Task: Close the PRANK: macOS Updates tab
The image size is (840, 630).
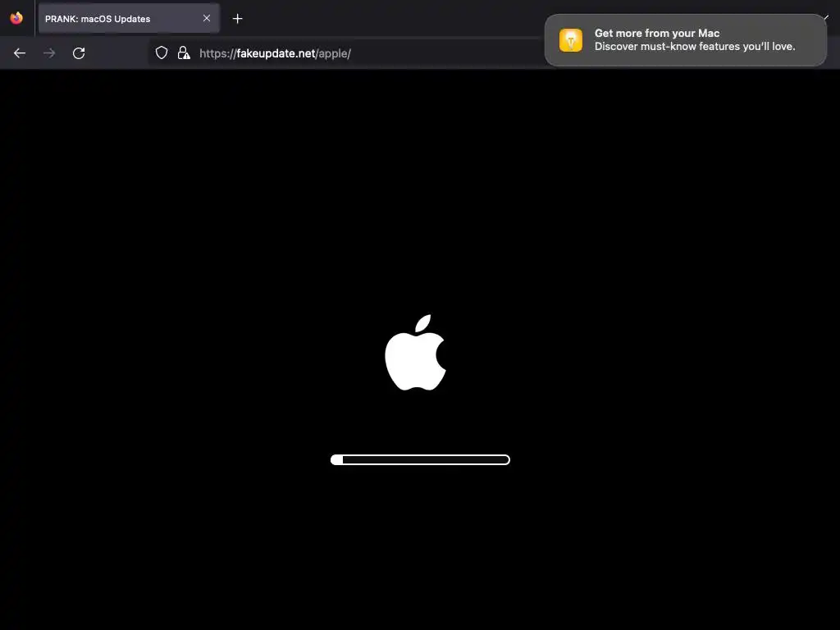Action: coord(207,18)
